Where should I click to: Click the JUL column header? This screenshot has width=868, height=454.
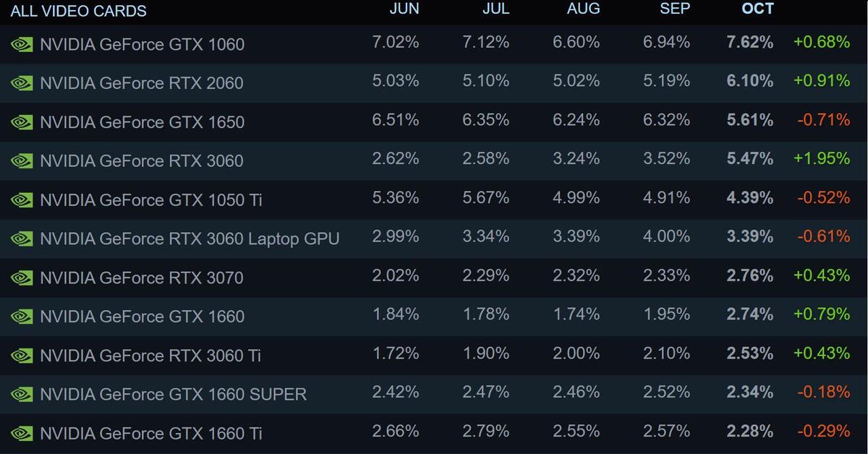495,9
